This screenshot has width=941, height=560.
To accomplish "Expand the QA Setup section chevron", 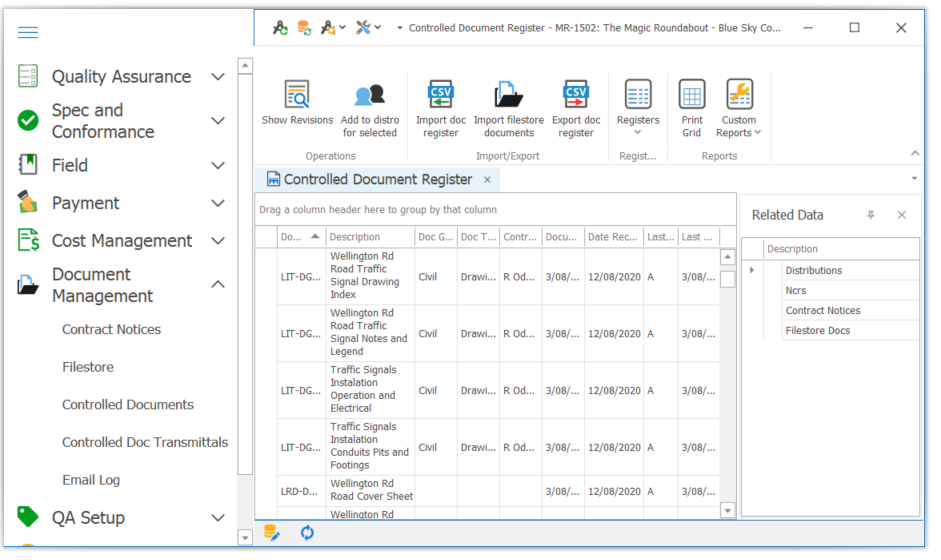I will click(218, 517).
